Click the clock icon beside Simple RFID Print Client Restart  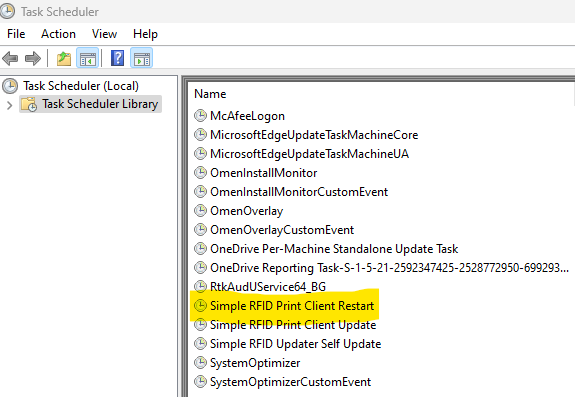tap(200, 306)
